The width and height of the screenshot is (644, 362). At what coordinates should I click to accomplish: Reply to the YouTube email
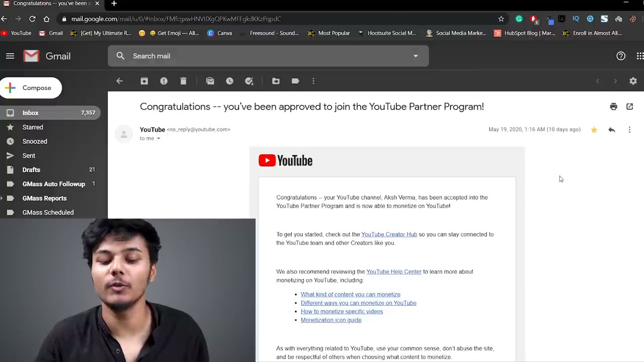click(x=612, y=130)
